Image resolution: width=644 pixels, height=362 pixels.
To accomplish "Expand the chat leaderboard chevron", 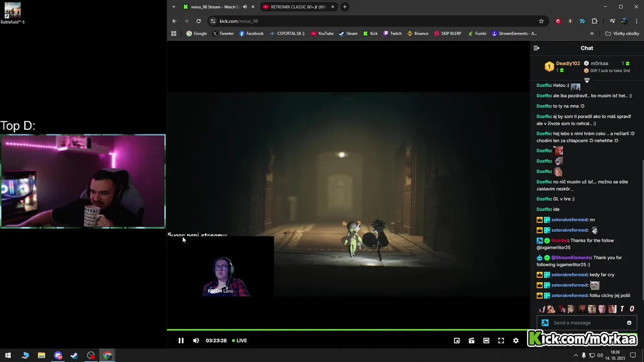I will pos(587,80).
